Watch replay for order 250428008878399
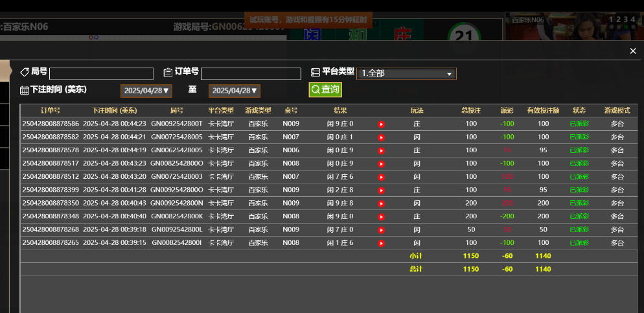Viewport: 644px width, 313px height. coord(381,190)
